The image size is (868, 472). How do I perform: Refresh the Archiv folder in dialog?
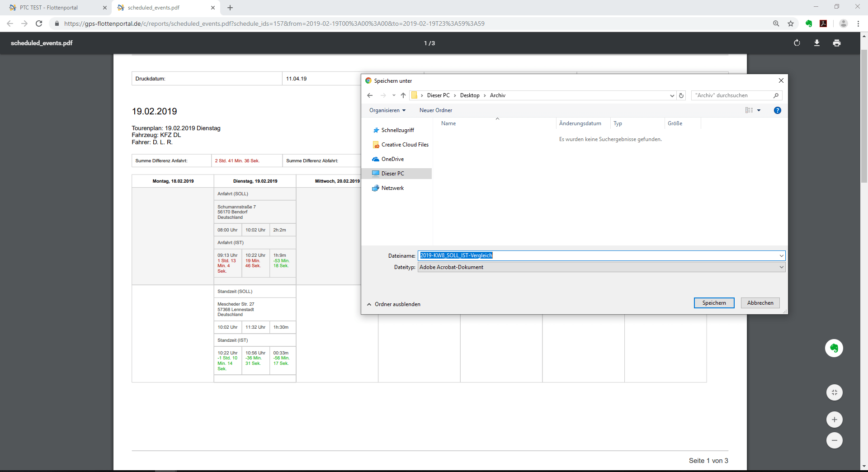coord(681,95)
